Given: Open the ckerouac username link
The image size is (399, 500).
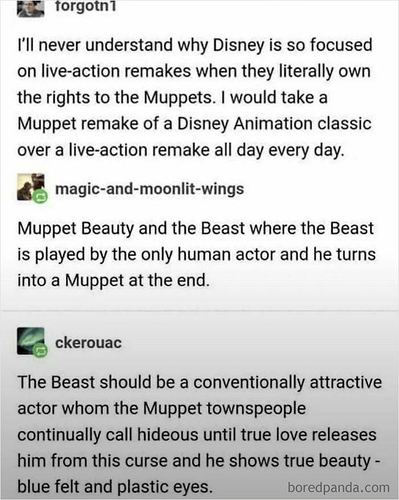Looking at the screenshot, I should pos(88,343).
